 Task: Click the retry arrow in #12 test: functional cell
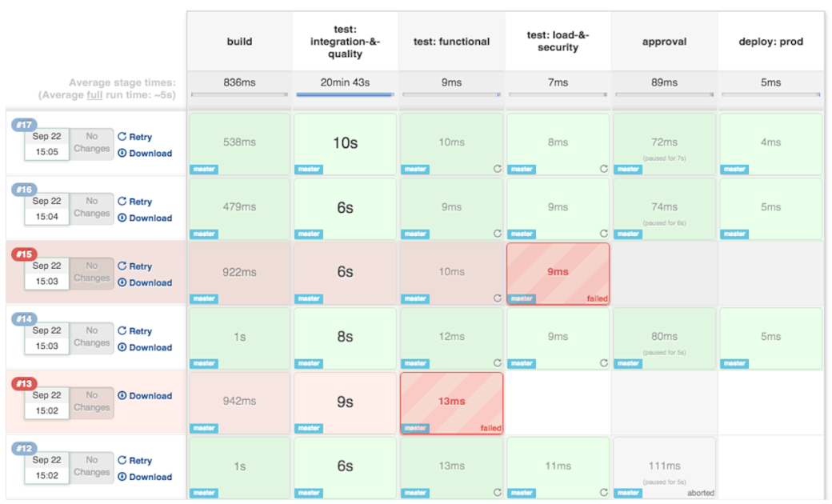[x=497, y=494]
